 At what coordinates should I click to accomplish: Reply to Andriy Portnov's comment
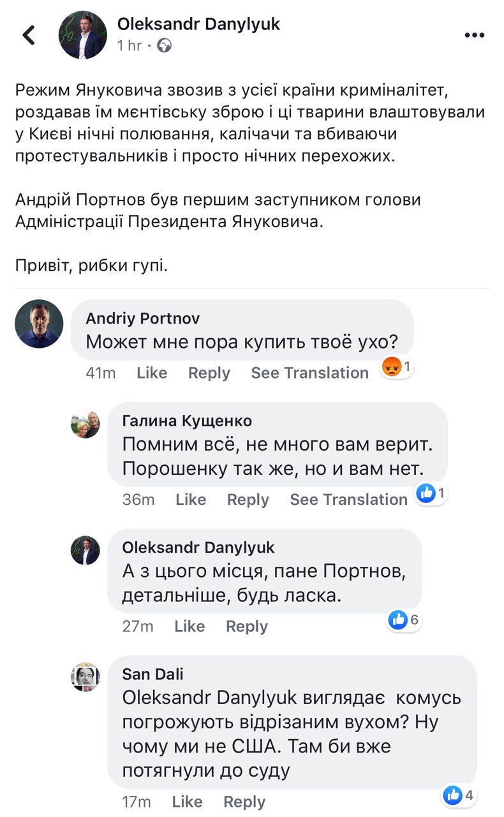pyautogui.click(x=209, y=373)
